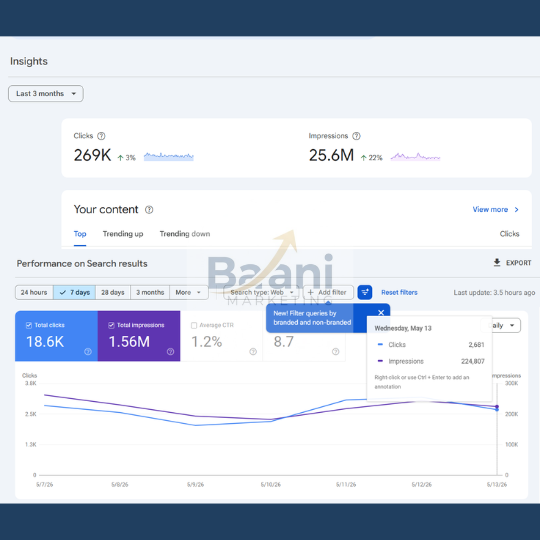
Task: Select the 24 hours range
Action: [34, 292]
